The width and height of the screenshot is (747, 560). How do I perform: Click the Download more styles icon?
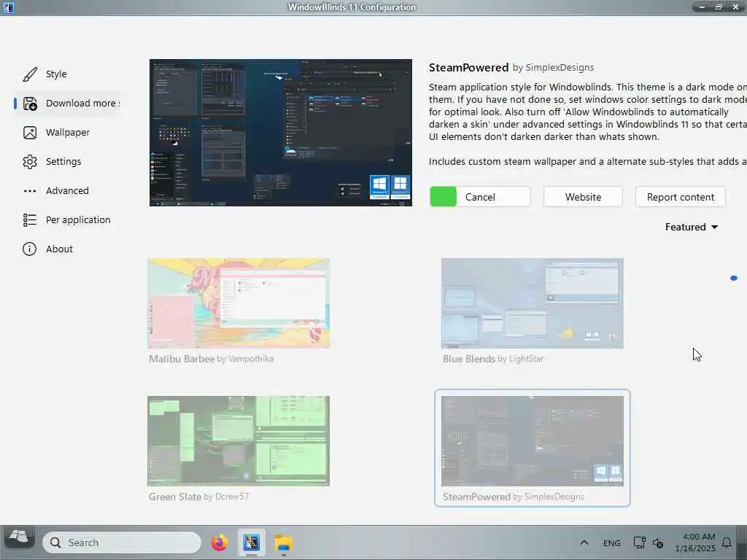(x=29, y=104)
